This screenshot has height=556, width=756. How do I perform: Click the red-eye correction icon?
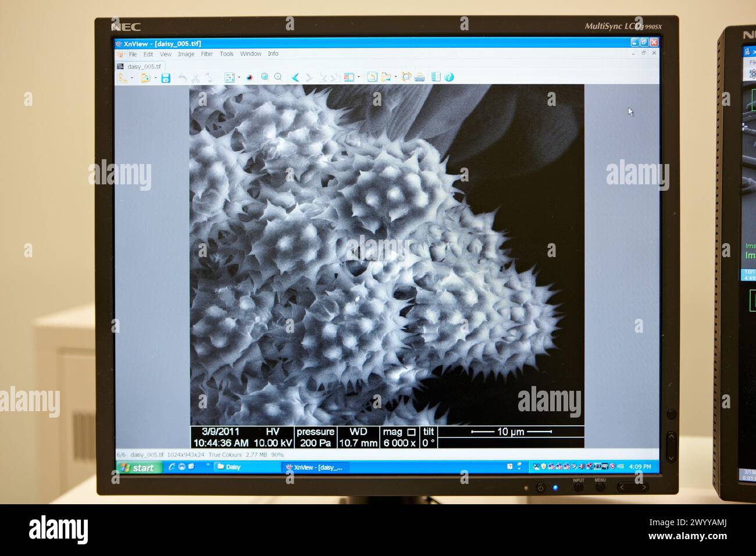250,77
